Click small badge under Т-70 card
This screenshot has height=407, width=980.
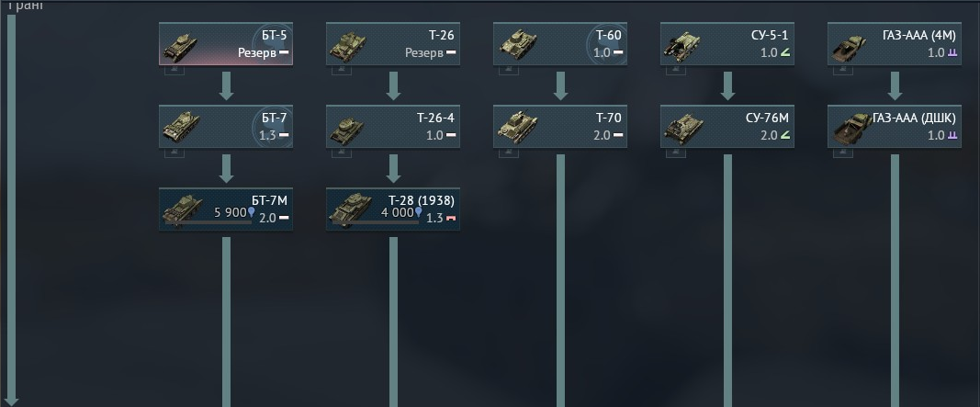click(x=509, y=153)
